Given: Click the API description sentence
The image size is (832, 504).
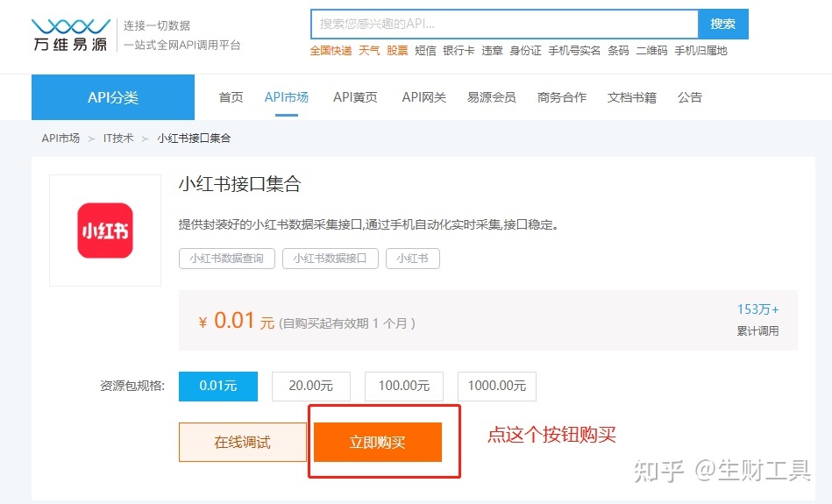Looking at the screenshot, I should point(368,225).
